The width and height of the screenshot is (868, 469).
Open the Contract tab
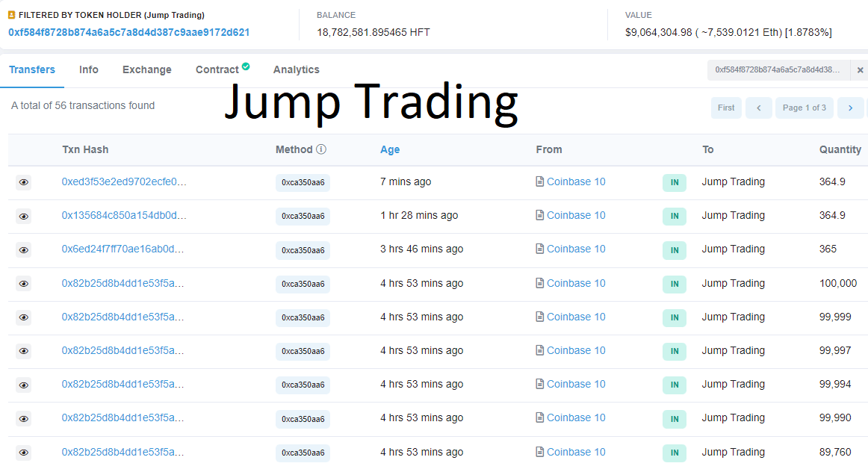click(x=217, y=69)
